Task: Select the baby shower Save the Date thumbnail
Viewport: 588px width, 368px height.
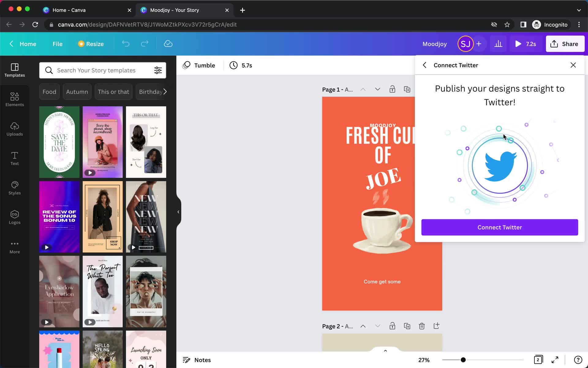Action: (59, 142)
